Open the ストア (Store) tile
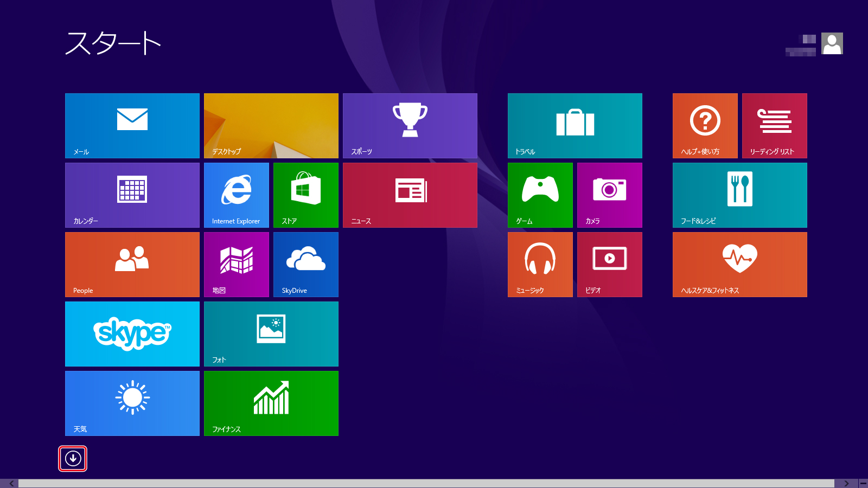This screenshot has width=868, height=488. (x=306, y=195)
